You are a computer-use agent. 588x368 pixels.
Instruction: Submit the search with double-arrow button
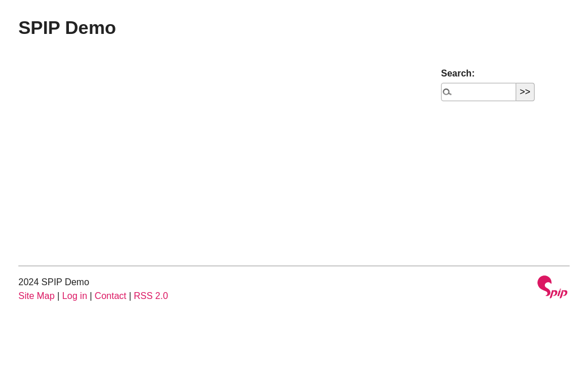(x=525, y=92)
